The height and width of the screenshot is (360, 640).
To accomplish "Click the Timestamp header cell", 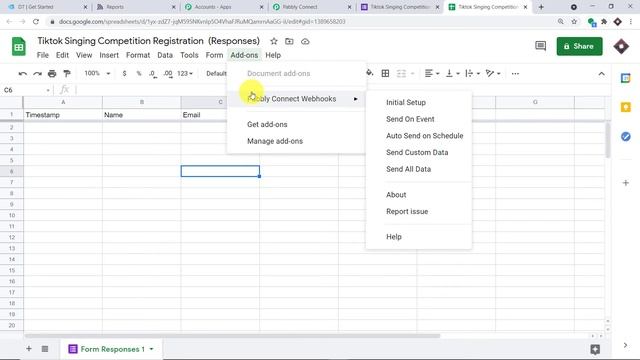I will click(63, 115).
